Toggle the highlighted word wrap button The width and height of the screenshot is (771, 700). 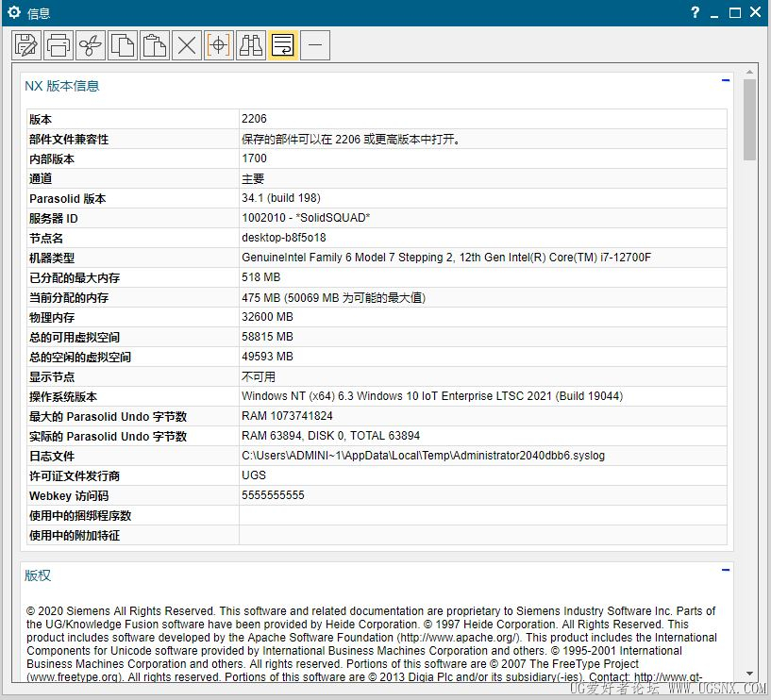click(283, 45)
